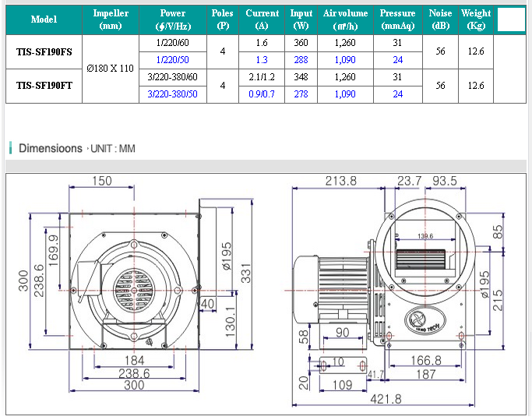Click the blank white box in table header
Viewport: 532px width, 420px height.
tap(511, 20)
